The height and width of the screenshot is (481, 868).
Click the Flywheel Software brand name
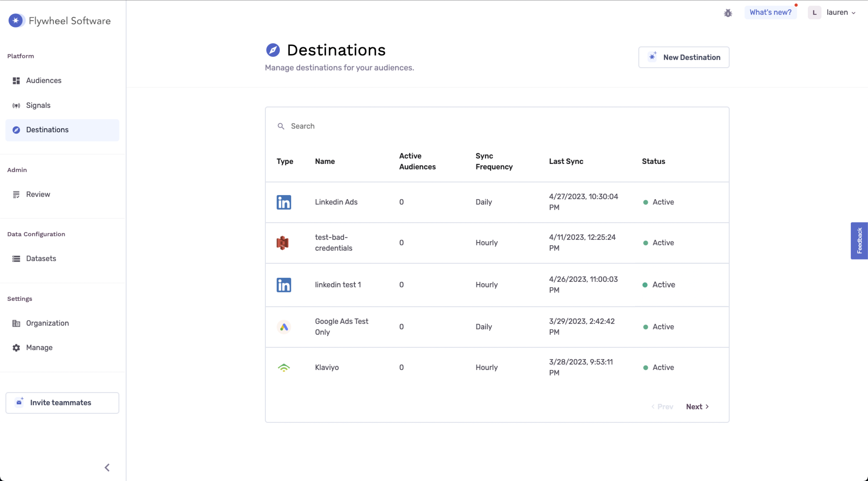click(70, 21)
